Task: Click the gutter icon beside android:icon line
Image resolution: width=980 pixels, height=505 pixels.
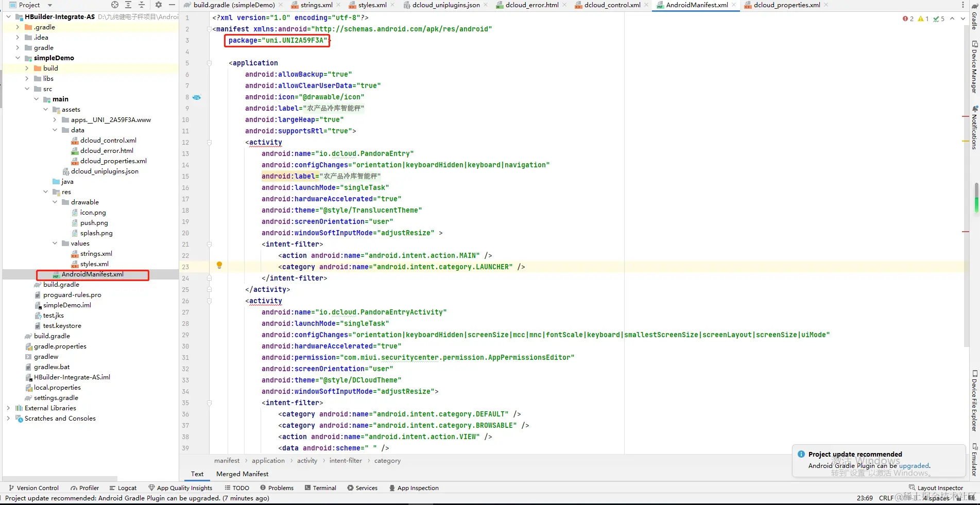Action: 197,97
